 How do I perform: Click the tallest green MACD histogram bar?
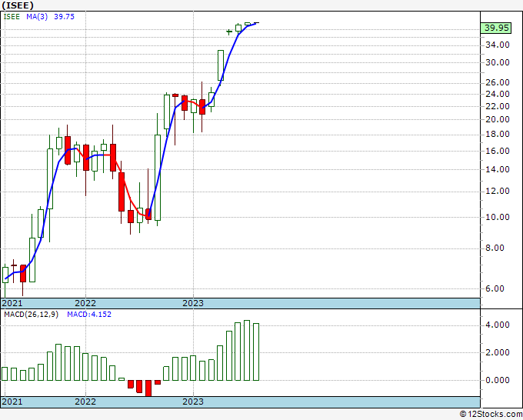coord(247,350)
